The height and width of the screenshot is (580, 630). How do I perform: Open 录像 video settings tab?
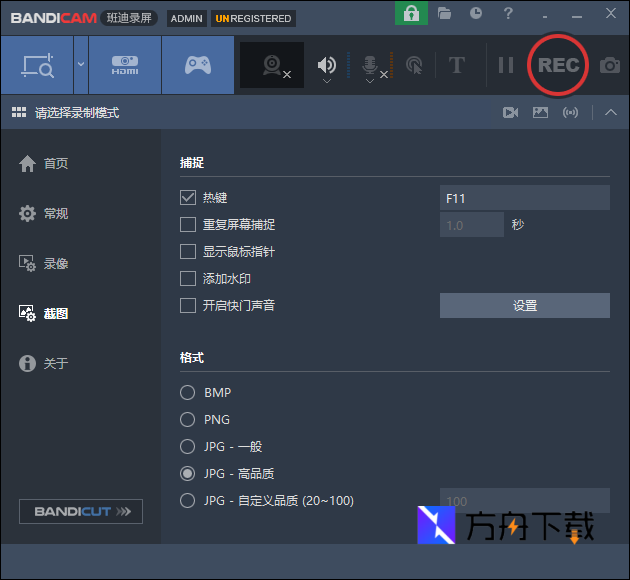(x=43, y=263)
